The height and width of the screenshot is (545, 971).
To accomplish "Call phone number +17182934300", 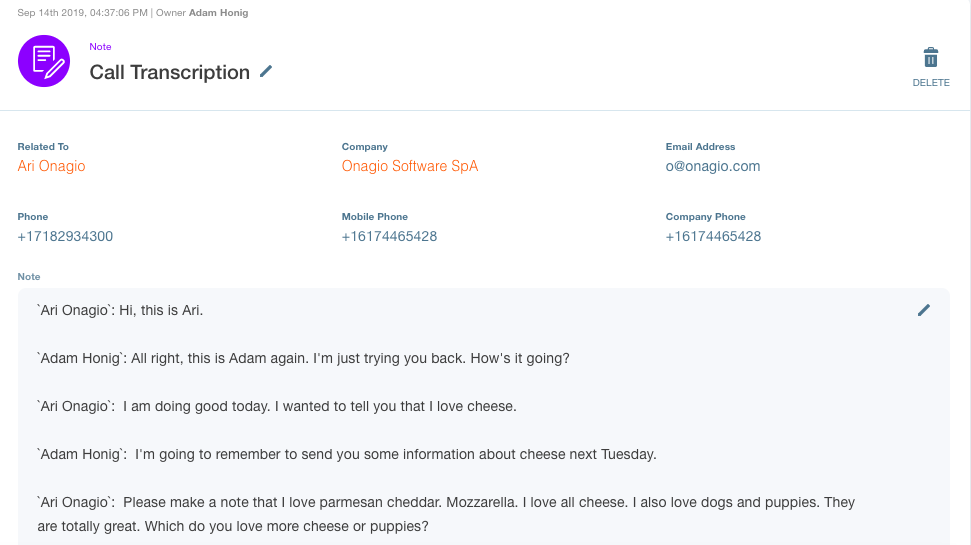I will [65, 236].
